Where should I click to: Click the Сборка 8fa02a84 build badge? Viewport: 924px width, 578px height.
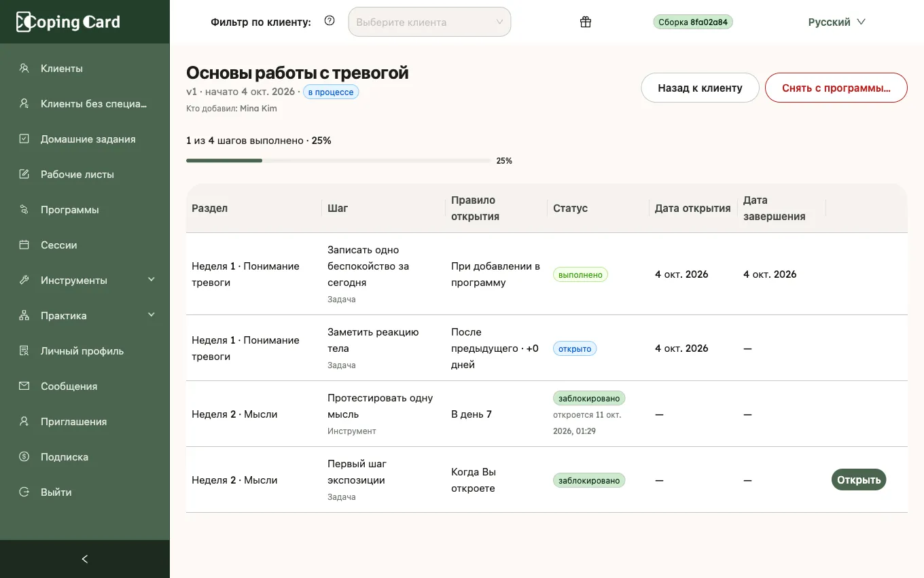[x=693, y=22]
